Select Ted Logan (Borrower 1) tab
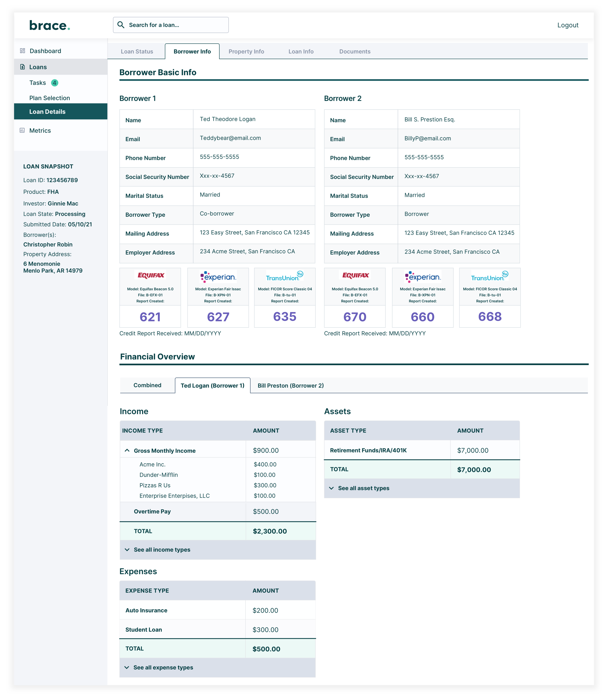The width and height of the screenshot is (608, 700). [x=212, y=386]
